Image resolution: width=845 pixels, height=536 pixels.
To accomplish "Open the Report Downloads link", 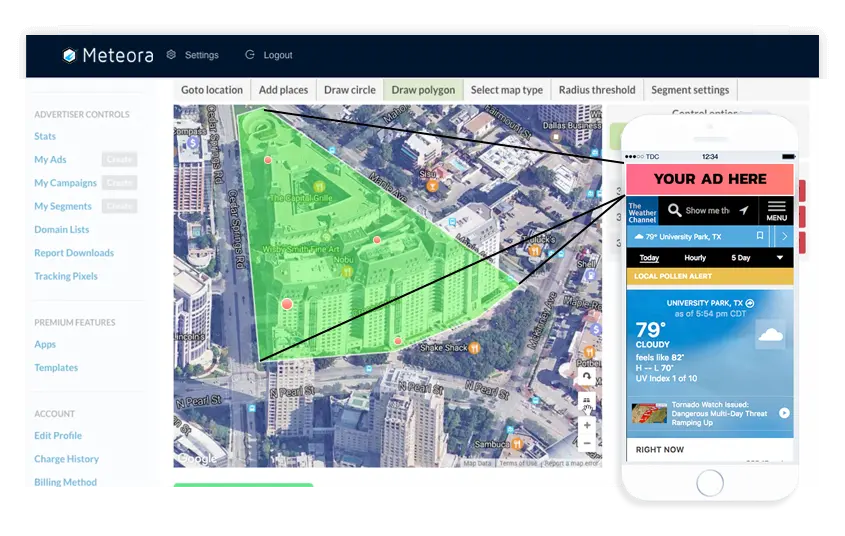I will (x=74, y=253).
